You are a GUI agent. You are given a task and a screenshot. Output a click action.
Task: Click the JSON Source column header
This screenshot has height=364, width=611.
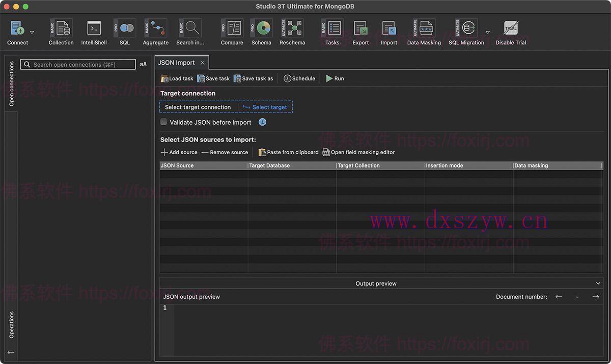[204, 165]
